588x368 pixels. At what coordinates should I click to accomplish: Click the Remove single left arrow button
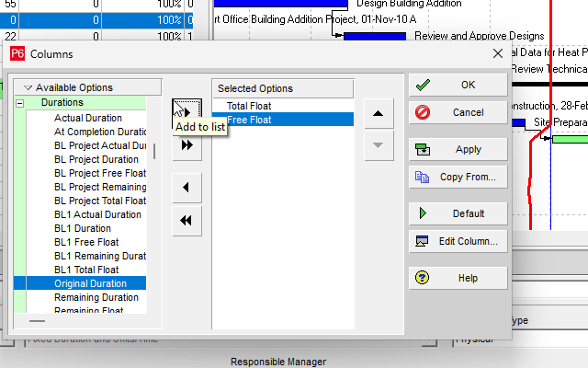pos(187,188)
